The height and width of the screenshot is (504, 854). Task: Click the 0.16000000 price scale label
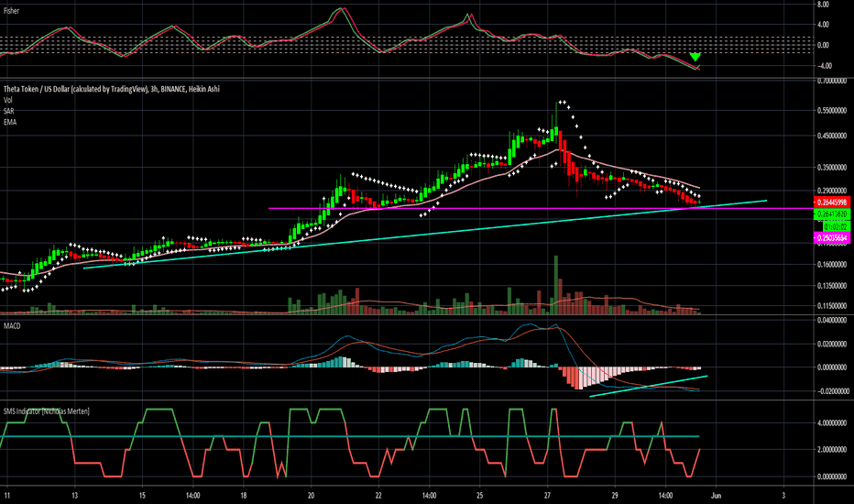[832, 265]
